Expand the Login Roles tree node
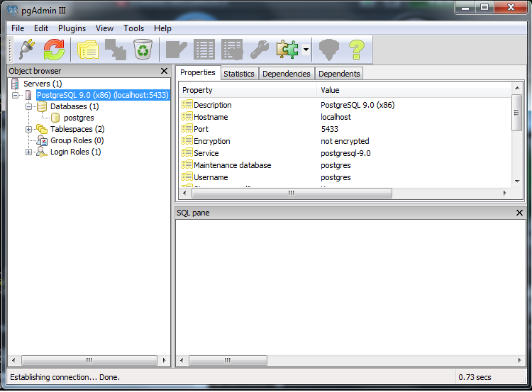Image resolution: width=532 pixels, height=392 pixels. point(29,152)
